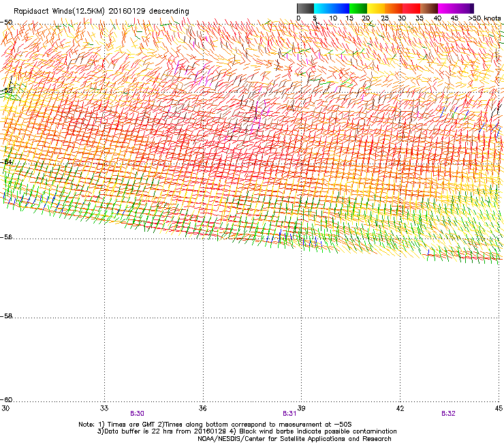
Task: Click the magenta 40-50 knots color bar segment
Action: (x=454, y=8)
